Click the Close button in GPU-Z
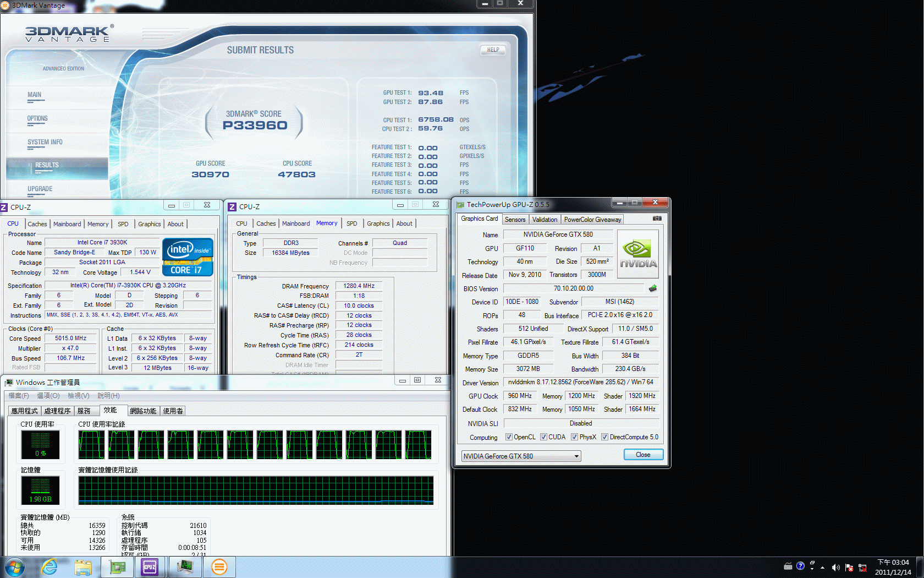 (643, 455)
